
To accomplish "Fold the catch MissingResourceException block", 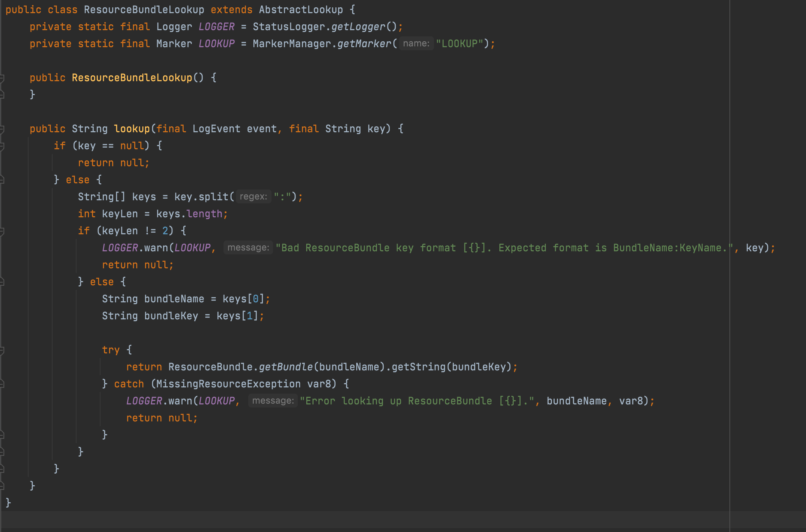I will click(2, 384).
